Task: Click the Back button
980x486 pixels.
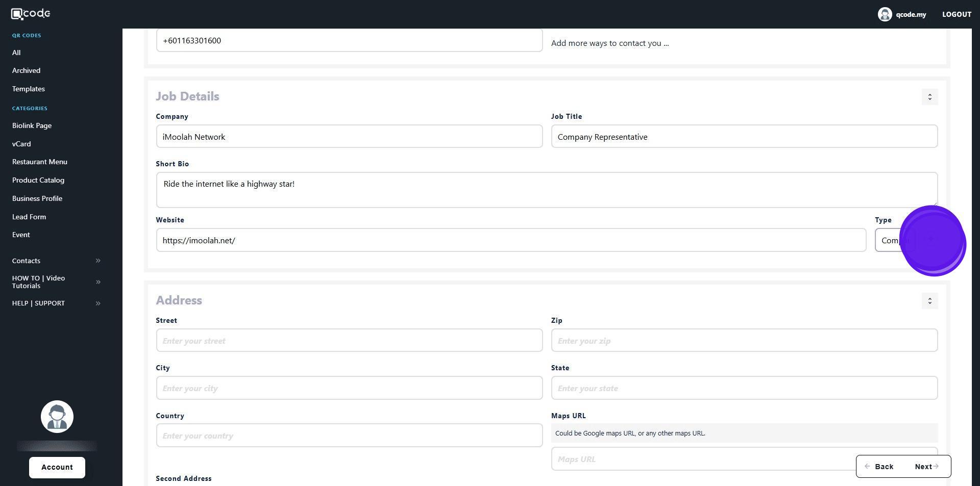Action: 879,467
